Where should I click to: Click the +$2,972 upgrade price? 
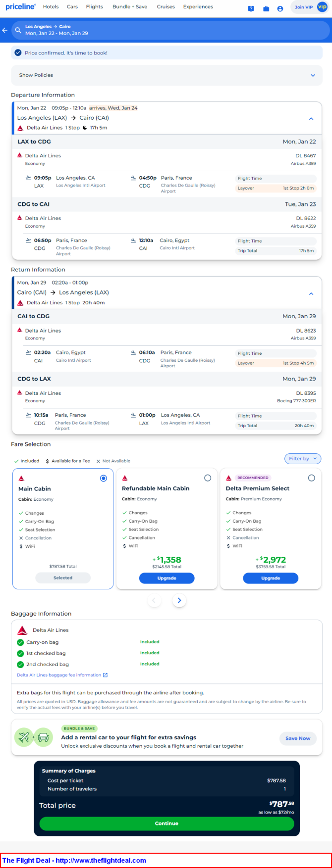[x=271, y=560]
